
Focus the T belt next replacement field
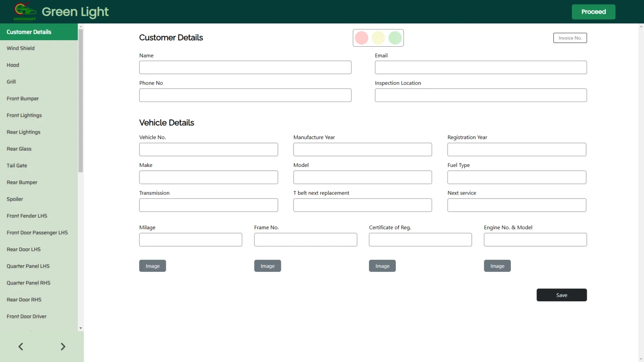click(x=363, y=205)
